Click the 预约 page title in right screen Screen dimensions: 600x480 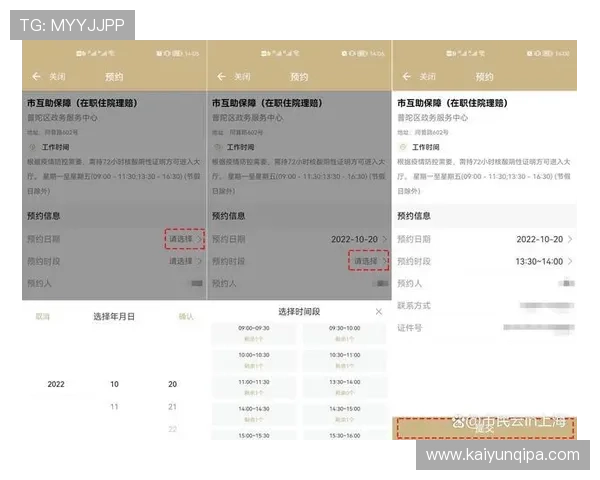click(484, 77)
